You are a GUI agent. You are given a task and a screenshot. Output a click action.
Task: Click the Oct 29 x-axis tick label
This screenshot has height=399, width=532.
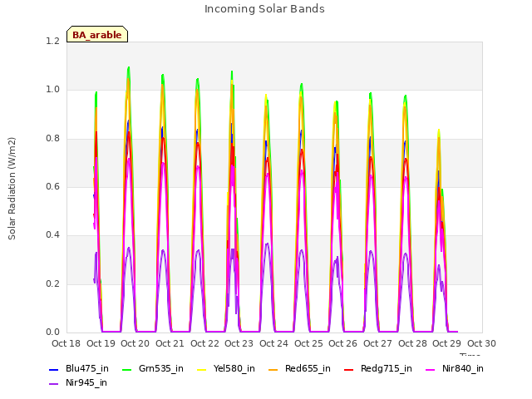point(446,343)
